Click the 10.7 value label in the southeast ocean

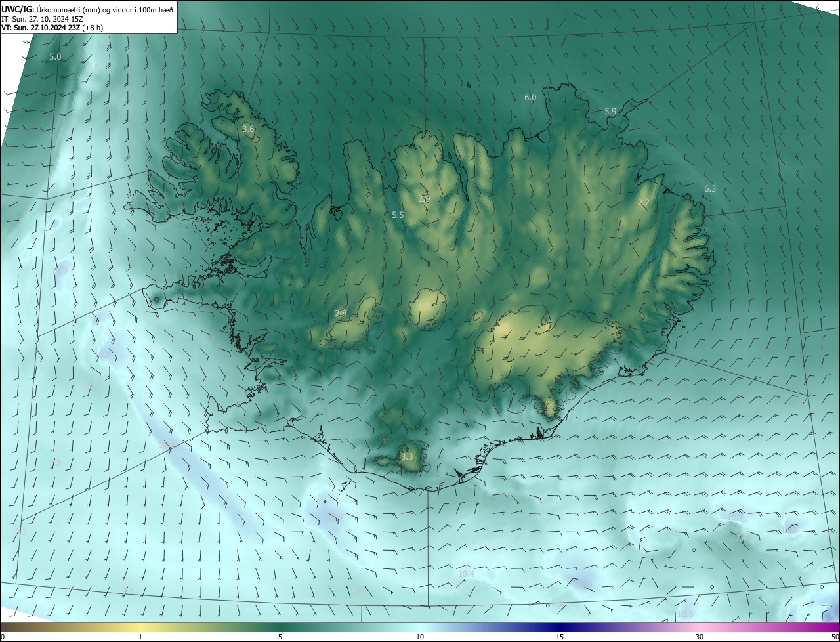tap(735, 517)
